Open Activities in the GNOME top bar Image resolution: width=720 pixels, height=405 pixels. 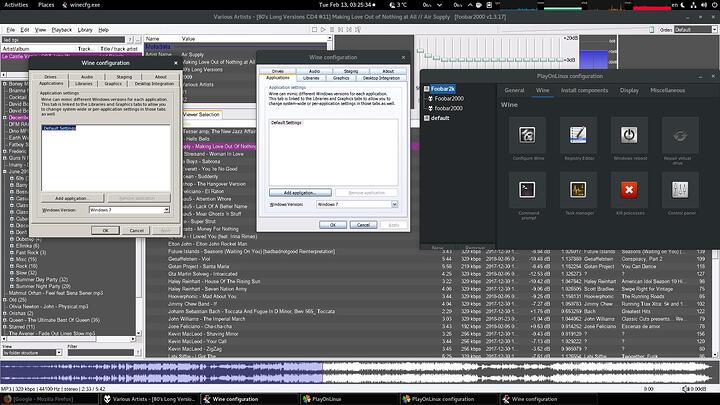pos(16,5)
